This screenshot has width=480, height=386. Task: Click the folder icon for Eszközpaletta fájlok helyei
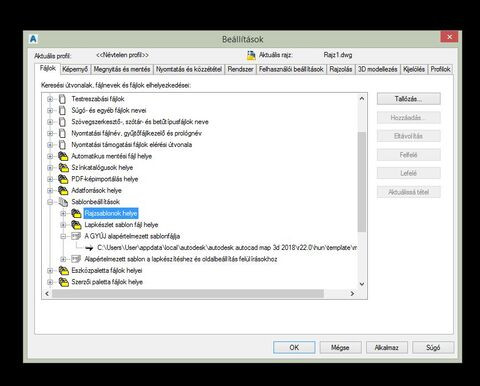(x=63, y=270)
